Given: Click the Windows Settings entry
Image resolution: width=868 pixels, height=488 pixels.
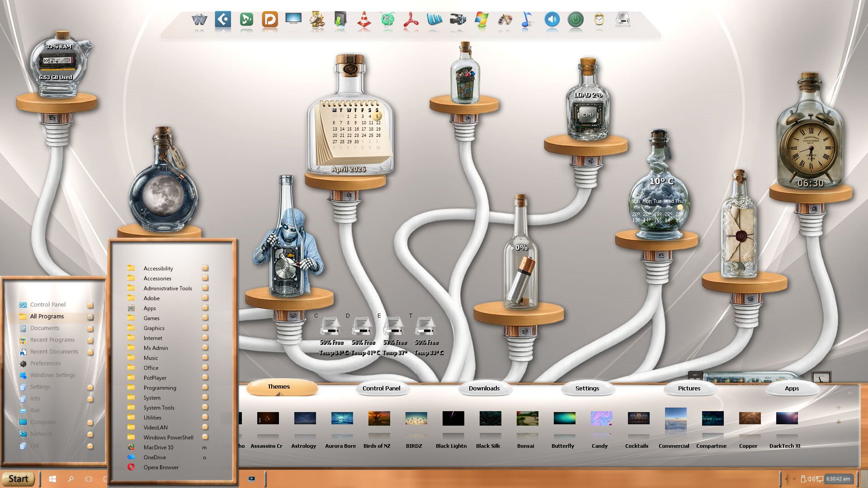Looking at the screenshot, I should coord(52,375).
